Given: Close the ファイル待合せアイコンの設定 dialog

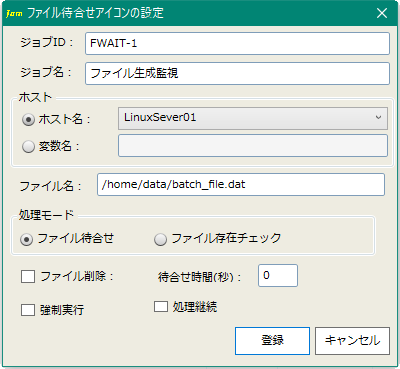Looking at the screenshot, I should tap(382, 13).
